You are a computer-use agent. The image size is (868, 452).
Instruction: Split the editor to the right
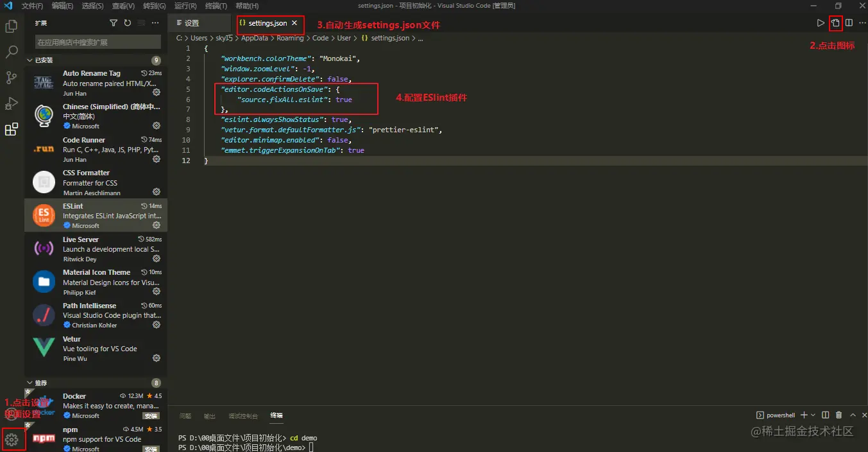pos(849,23)
